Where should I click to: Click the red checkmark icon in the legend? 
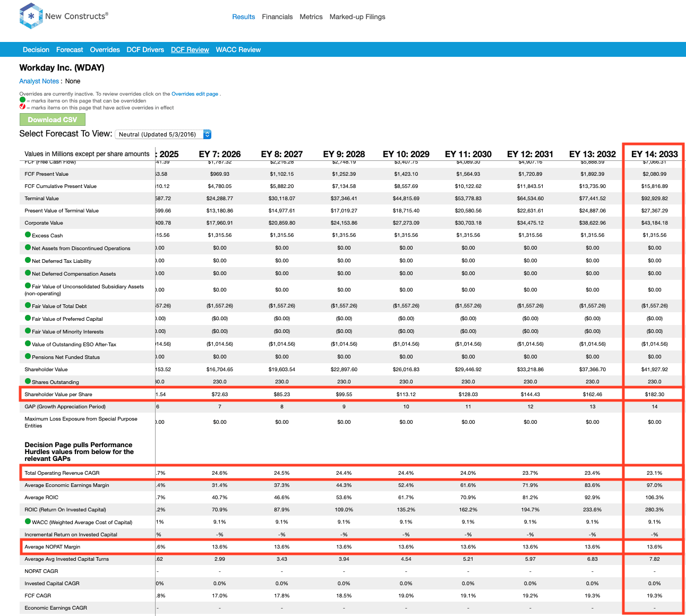coord(22,107)
